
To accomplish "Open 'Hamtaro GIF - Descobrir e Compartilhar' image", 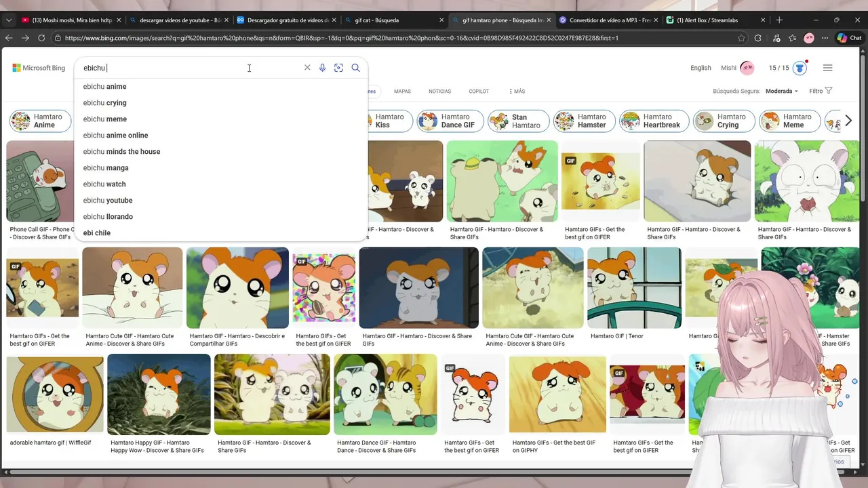I will [237, 288].
